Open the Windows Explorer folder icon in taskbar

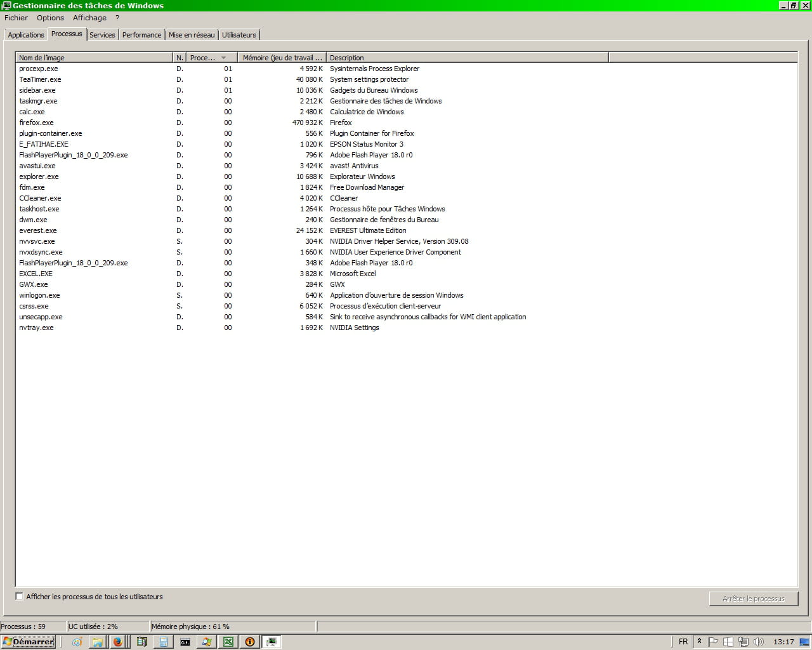(x=98, y=642)
